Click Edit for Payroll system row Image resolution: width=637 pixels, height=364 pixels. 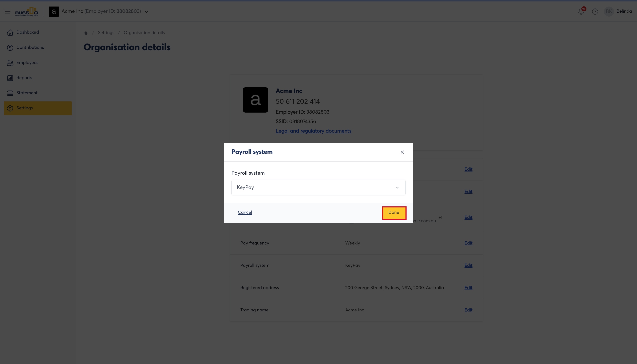pos(468,266)
